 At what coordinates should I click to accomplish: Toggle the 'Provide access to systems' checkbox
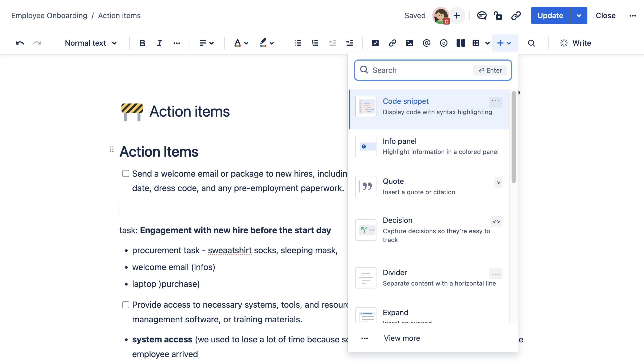tap(125, 304)
